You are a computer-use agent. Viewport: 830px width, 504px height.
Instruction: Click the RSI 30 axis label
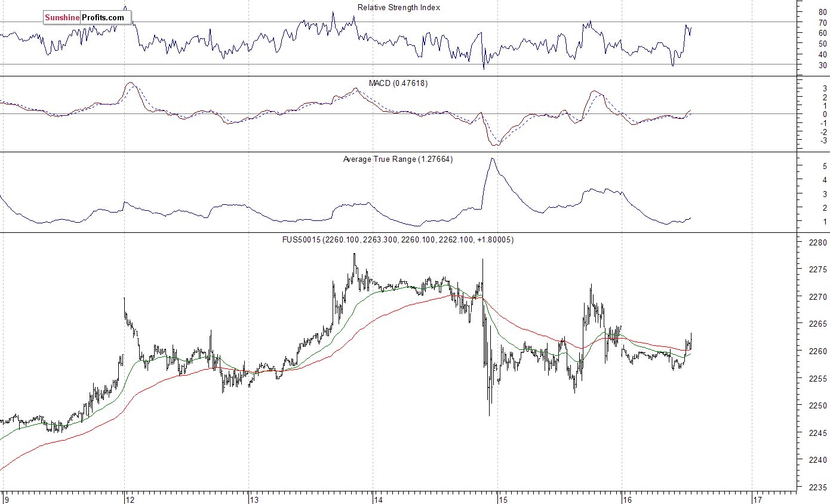click(x=823, y=65)
